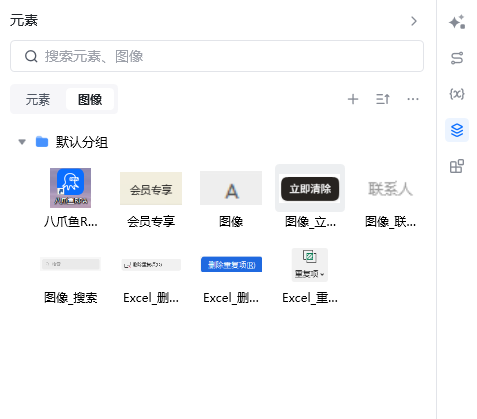Click the sort order icon
477x419 pixels.
click(382, 99)
